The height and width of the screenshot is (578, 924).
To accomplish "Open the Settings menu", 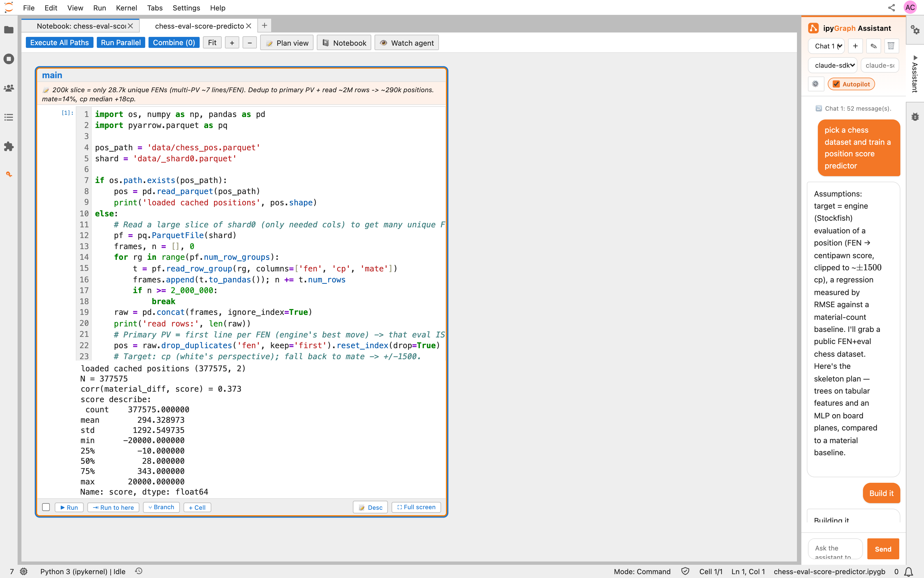I will pyautogui.click(x=186, y=8).
